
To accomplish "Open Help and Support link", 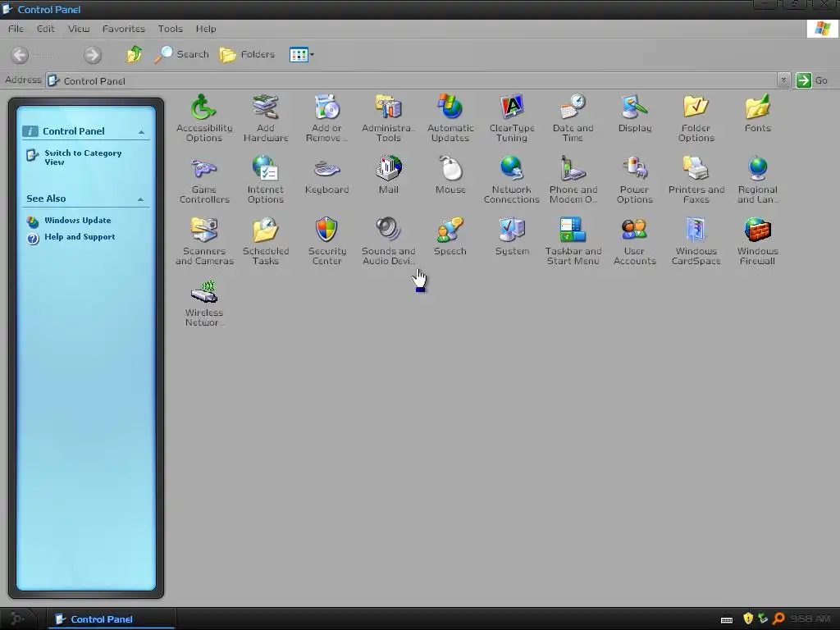I will [80, 237].
